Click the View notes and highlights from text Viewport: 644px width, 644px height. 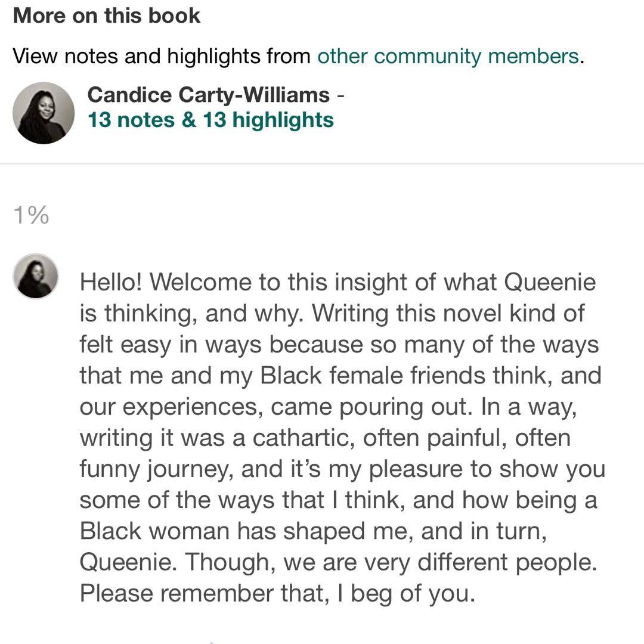pos(162,56)
